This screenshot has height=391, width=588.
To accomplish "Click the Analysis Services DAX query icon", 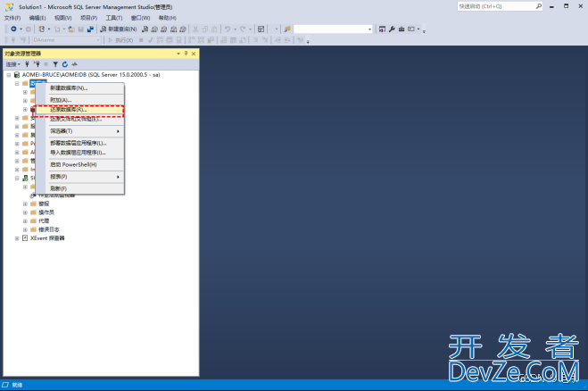I will pyautogui.click(x=183, y=29).
